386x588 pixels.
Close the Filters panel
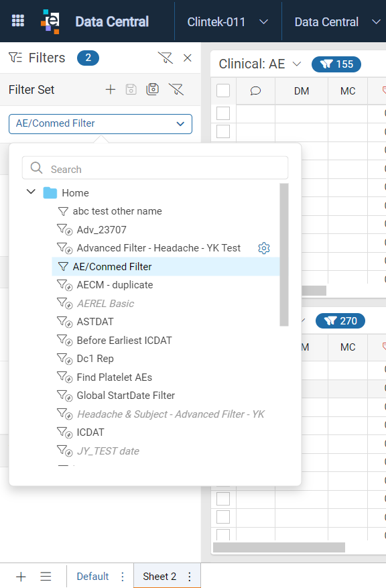[x=188, y=58]
